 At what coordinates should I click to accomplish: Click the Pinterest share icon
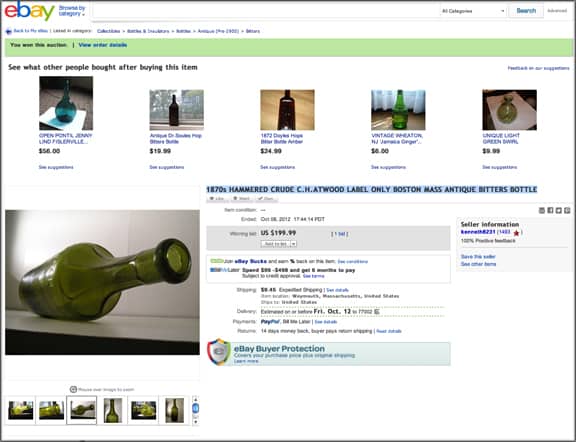click(567, 210)
